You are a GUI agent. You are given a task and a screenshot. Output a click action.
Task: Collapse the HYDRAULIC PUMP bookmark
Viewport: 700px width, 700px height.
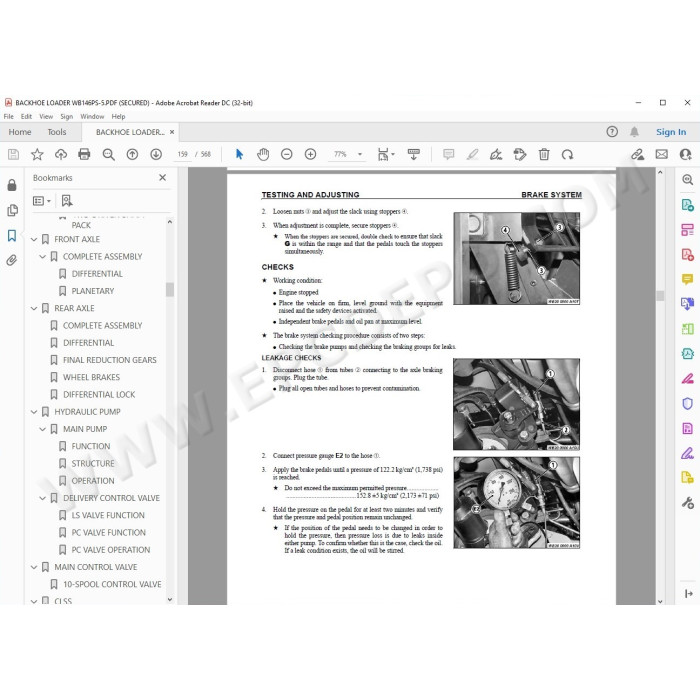(34, 412)
